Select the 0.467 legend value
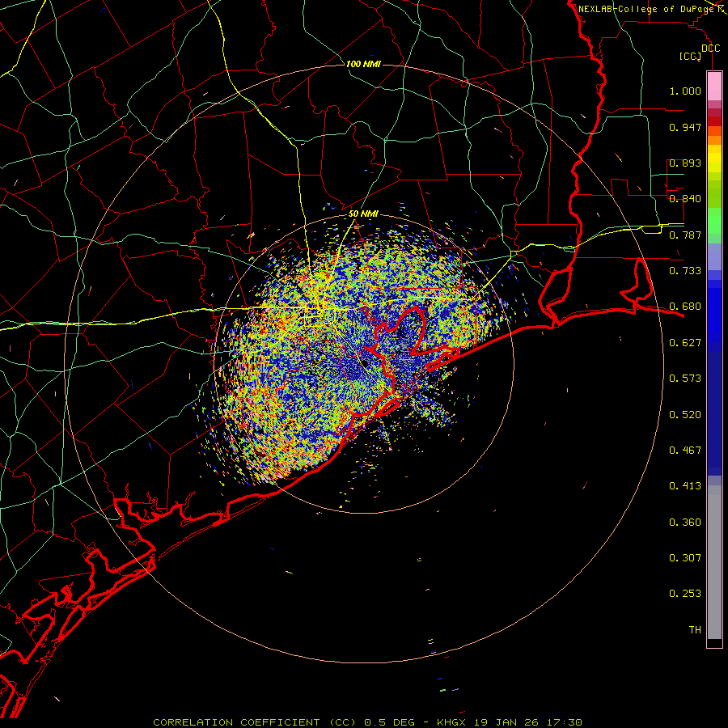This screenshot has width=728, height=728. [685, 451]
